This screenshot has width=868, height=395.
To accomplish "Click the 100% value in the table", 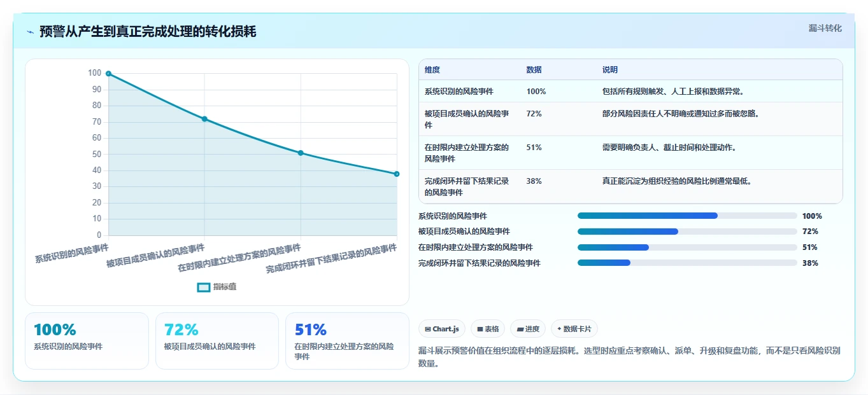I will 536,92.
